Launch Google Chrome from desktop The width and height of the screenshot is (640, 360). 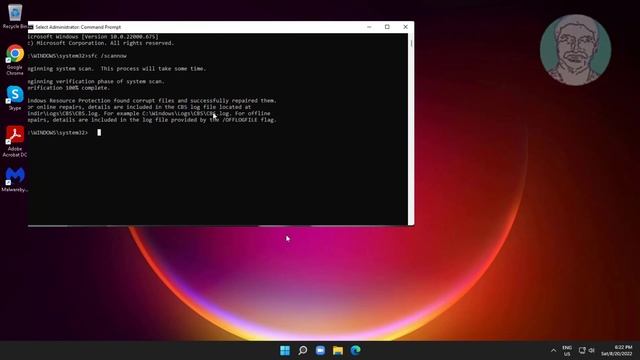[15, 60]
